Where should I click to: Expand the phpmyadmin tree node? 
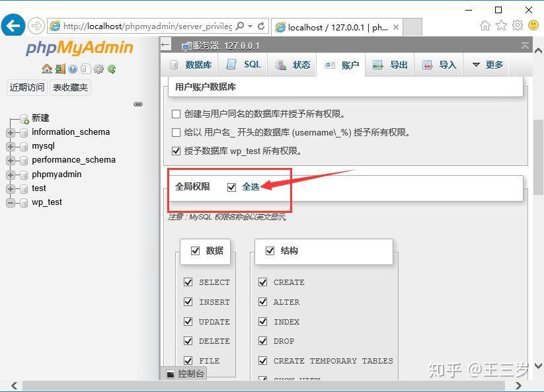coord(11,175)
